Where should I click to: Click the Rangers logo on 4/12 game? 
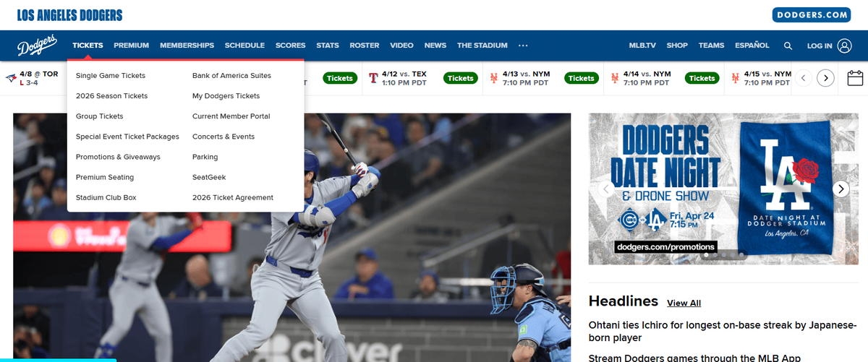coord(373,77)
